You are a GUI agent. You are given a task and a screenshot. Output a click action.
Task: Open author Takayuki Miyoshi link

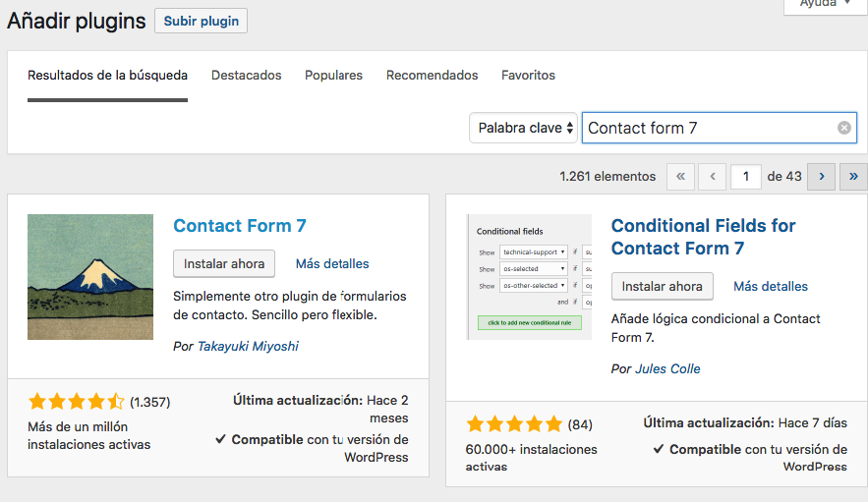tap(248, 347)
